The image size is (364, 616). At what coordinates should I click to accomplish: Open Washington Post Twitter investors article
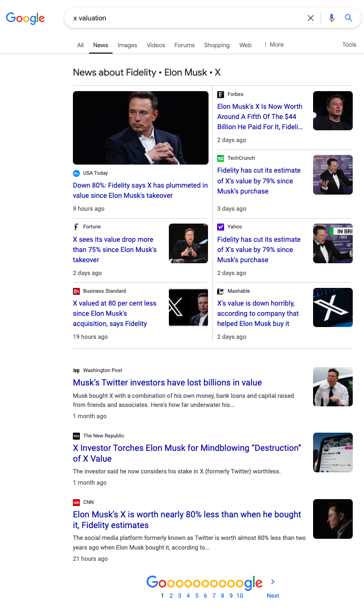pyautogui.click(x=167, y=383)
